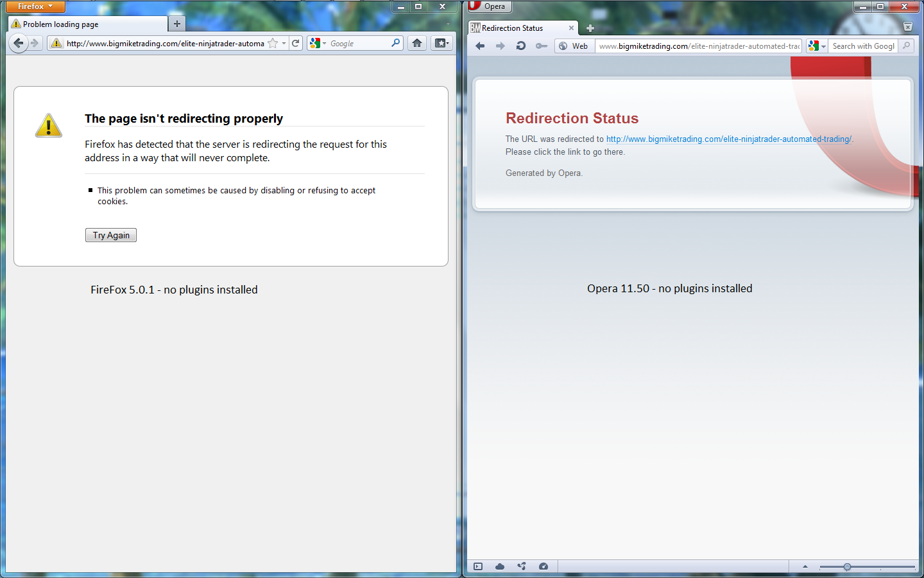Open Firefox's address bar history dropdown arrow
This screenshot has width=924, height=578.
(x=284, y=43)
